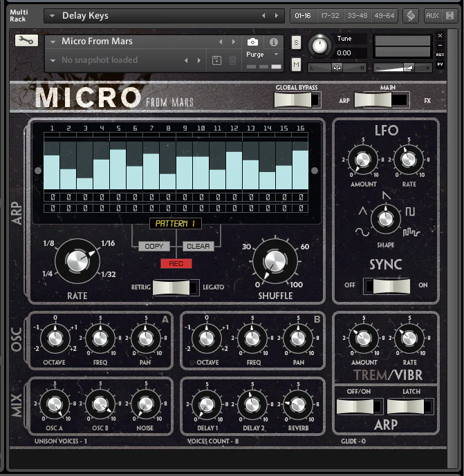Select the random stepped LFO shape icon

click(411, 233)
